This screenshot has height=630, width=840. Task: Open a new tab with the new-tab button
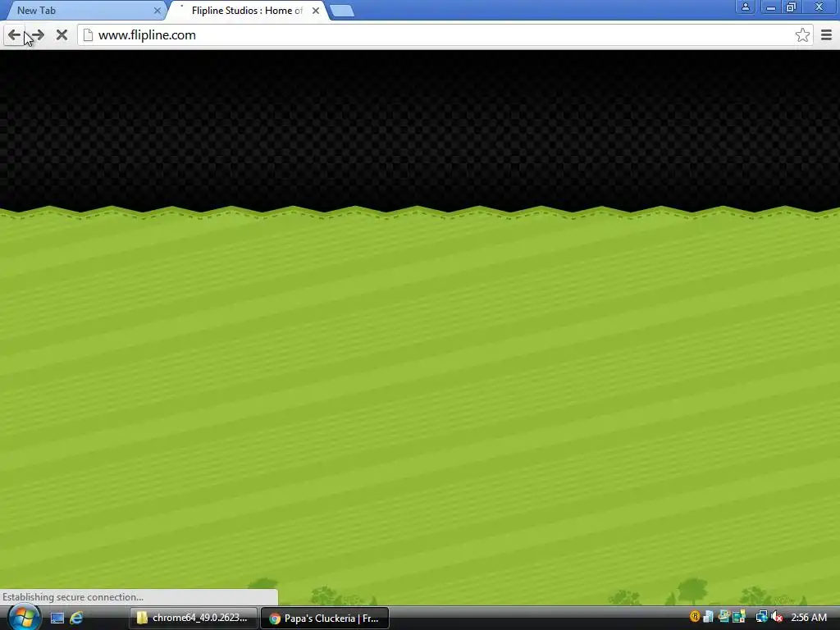pos(342,11)
